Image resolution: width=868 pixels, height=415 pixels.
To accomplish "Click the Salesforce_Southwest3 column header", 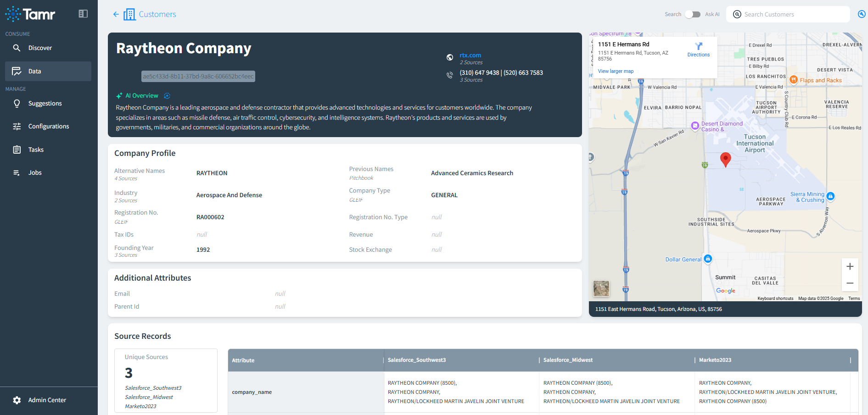I will click(x=461, y=360).
